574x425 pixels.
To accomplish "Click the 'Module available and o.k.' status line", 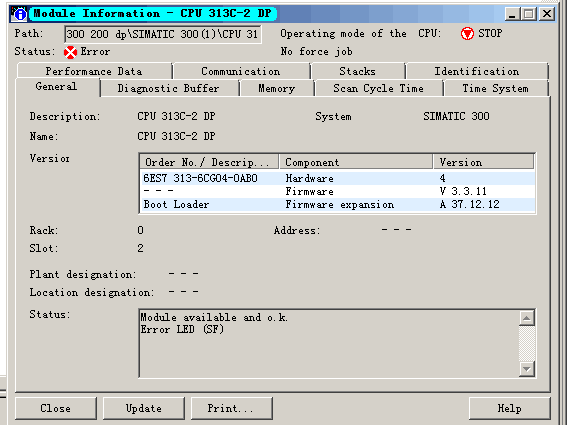I will click(x=214, y=317).
